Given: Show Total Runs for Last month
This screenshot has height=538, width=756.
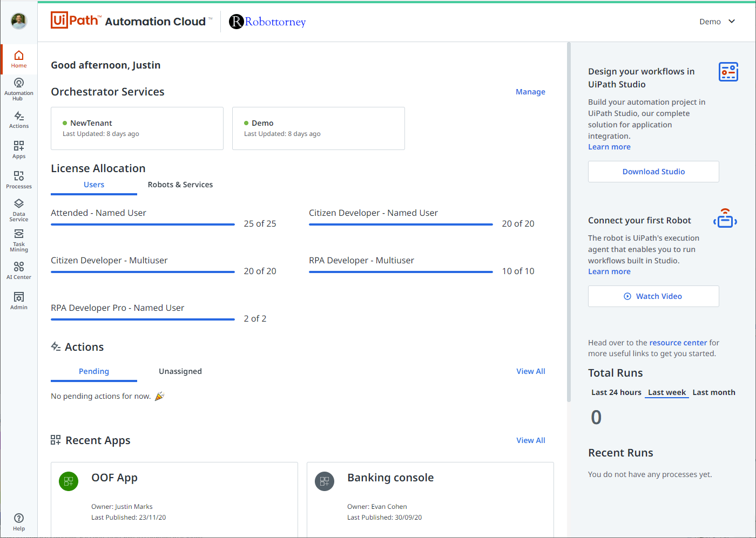Looking at the screenshot, I should [x=714, y=392].
